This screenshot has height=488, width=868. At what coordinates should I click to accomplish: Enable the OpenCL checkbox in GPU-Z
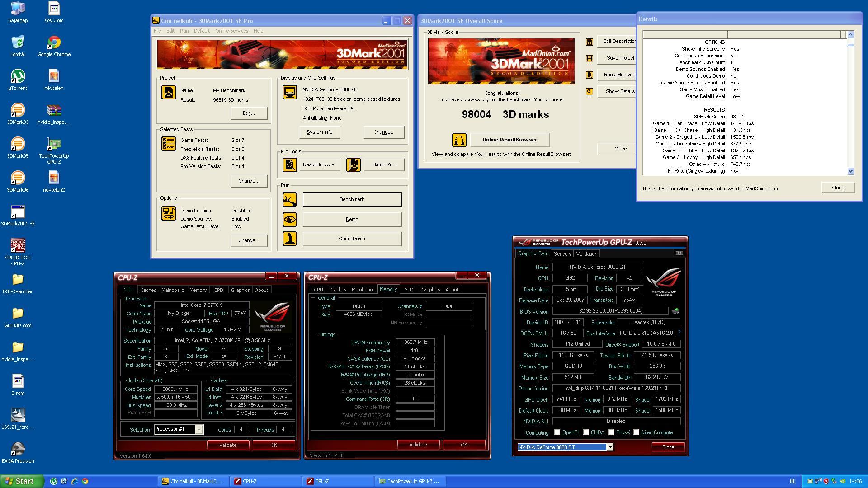(557, 433)
